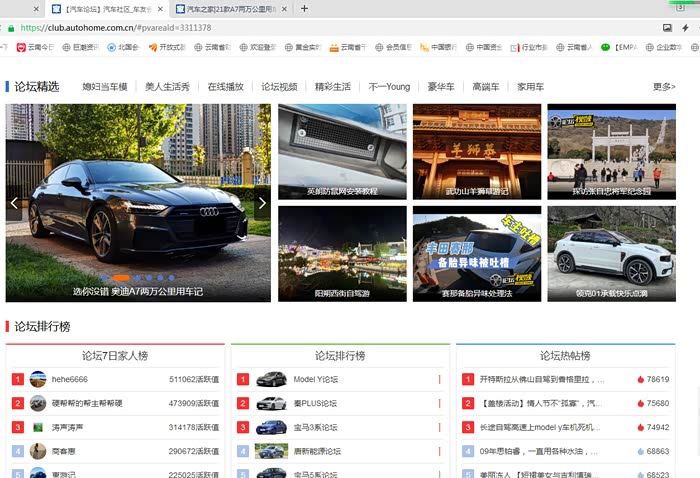The width and height of the screenshot is (700, 478).
Task: Switch to 豪华车 category tab
Action: (441, 87)
